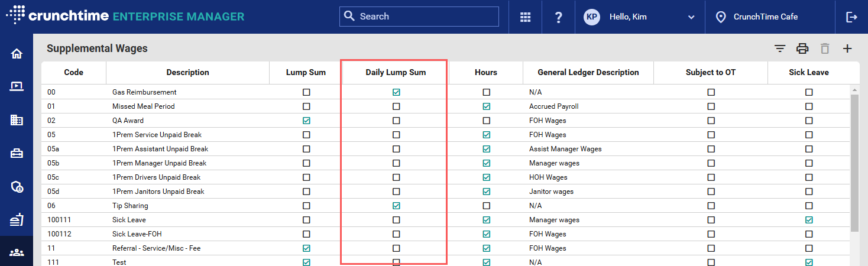Uncheck Hours for Missed Meal Period
Image resolution: width=868 pixels, height=266 pixels.
[486, 106]
